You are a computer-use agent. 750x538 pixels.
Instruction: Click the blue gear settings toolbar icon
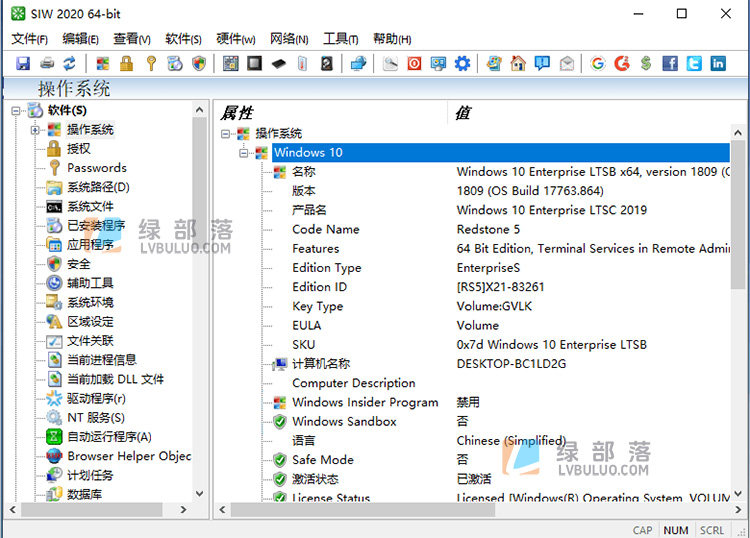click(462, 63)
